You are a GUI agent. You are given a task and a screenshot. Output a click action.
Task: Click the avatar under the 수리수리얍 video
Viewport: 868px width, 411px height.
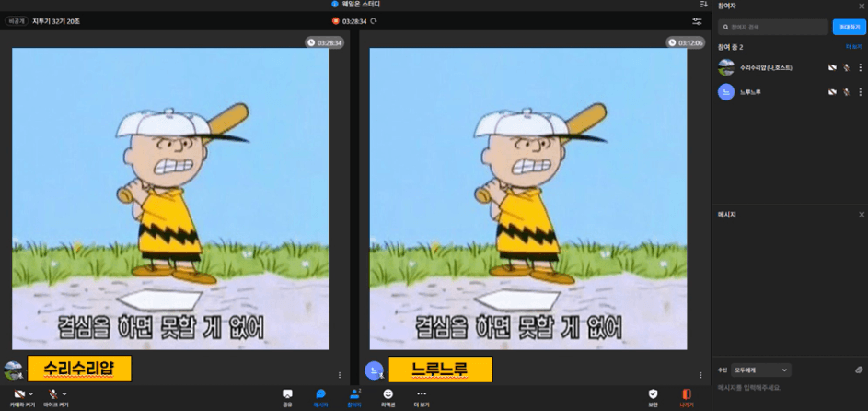coord(13,370)
